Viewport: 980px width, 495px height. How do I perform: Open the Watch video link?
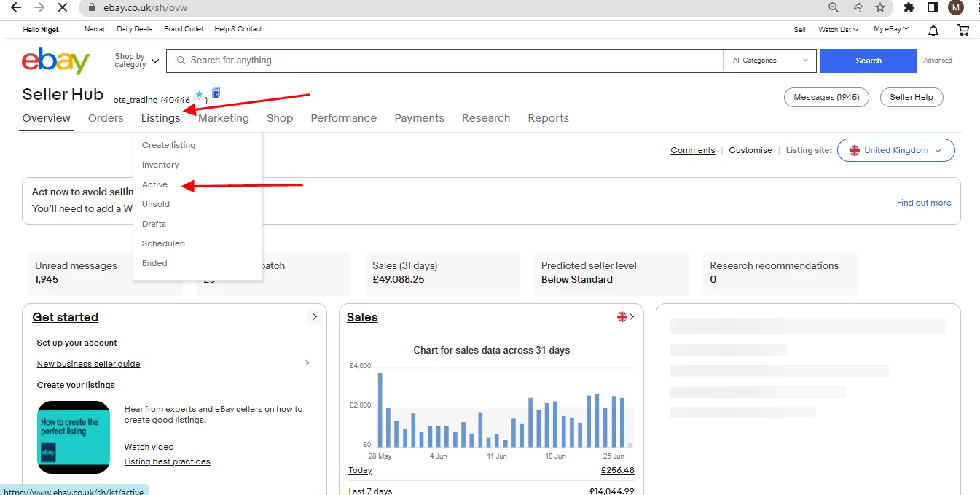click(x=149, y=447)
